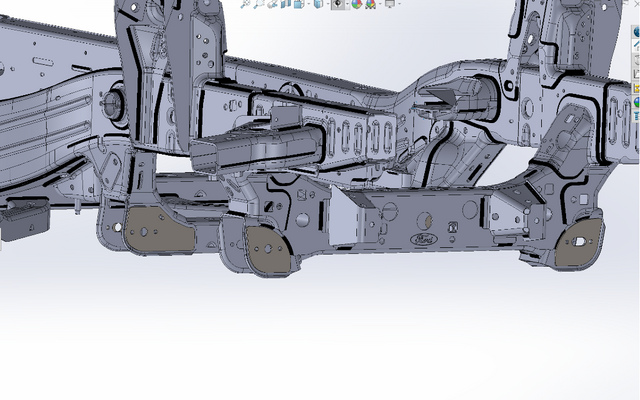Toggle the Section View tool
The height and width of the screenshot is (400, 640).
point(286,4)
